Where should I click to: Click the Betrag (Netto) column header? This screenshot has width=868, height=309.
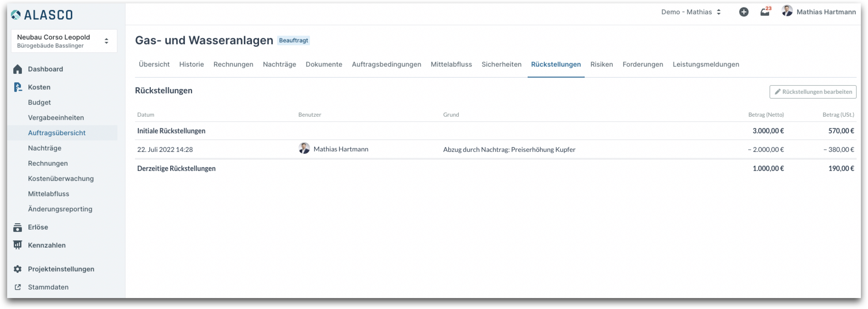click(x=766, y=115)
